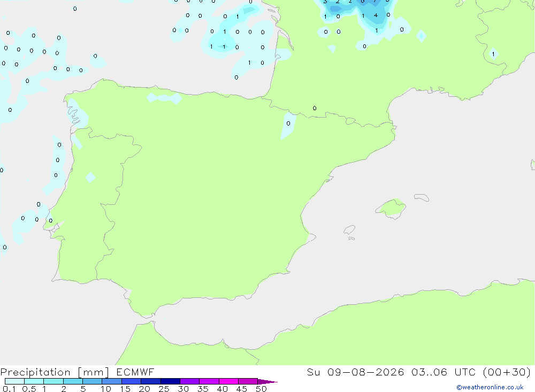Click the date "Su 09-08-2026" text

pyautogui.click(x=355, y=372)
